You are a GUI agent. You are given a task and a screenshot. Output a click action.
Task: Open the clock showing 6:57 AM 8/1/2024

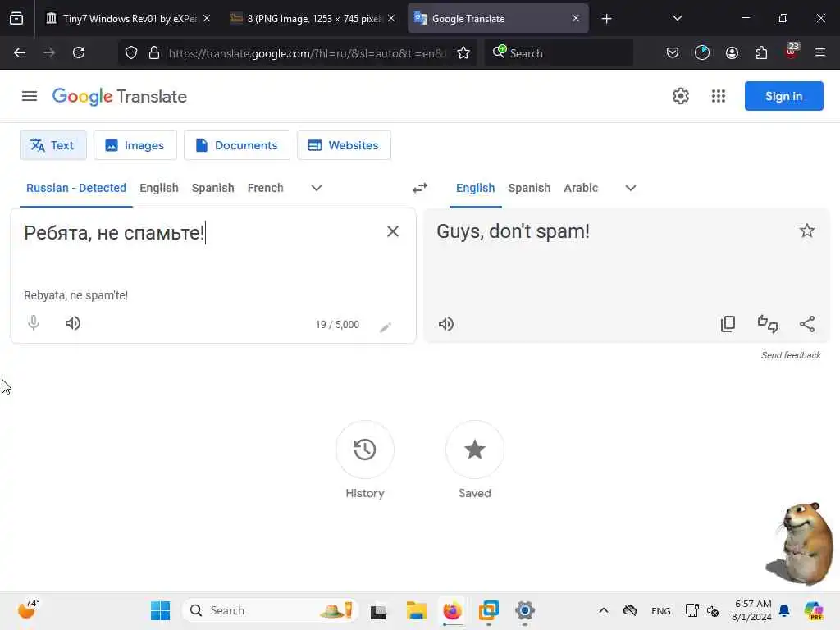coord(752,610)
